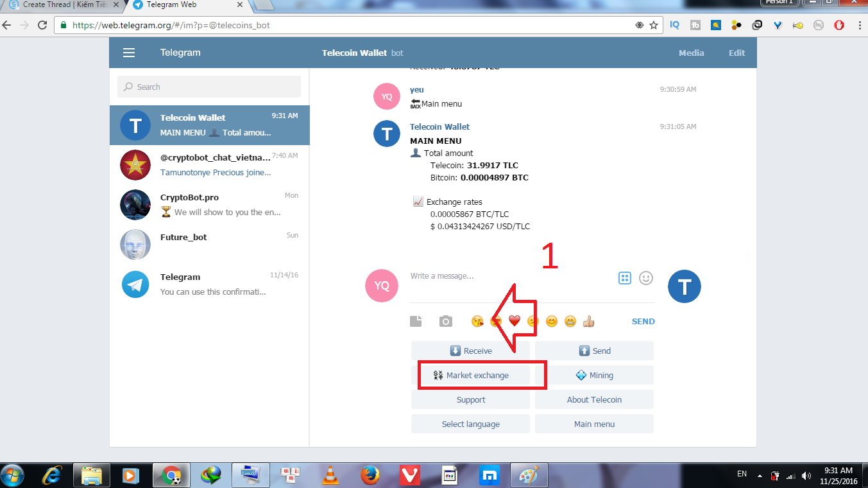Image resolution: width=868 pixels, height=488 pixels.
Task: Open the emoji picker smiley icon
Action: tap(646, 278)
